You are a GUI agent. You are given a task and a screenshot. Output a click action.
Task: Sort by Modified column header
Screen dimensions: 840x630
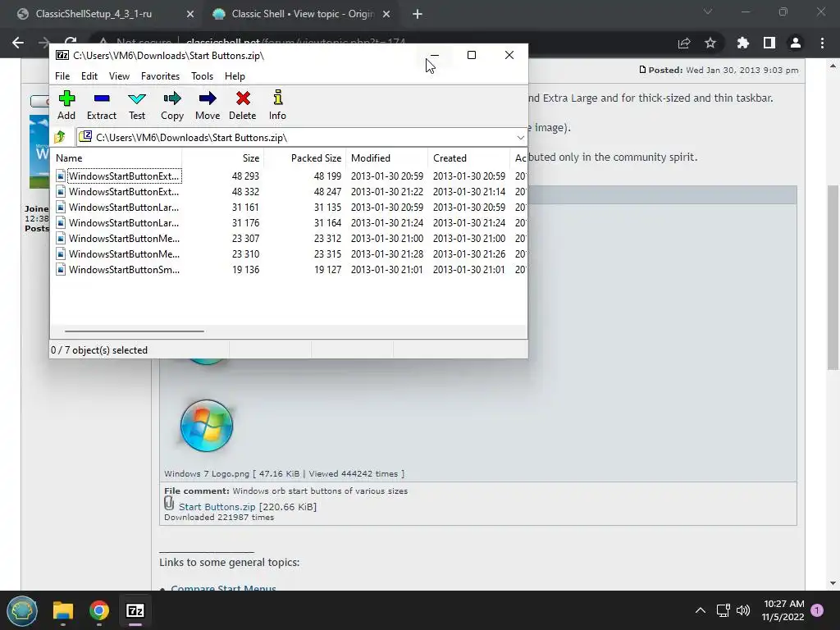pos(387,158)
